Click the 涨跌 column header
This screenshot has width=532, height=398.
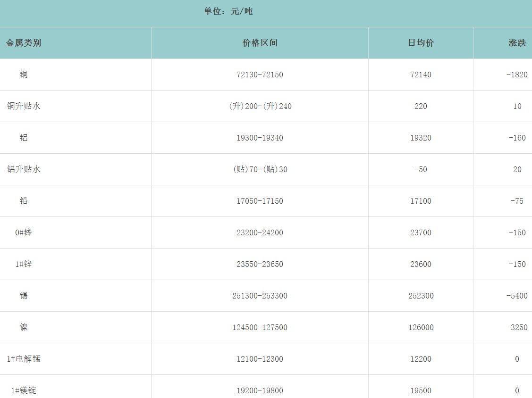[517, 43]
